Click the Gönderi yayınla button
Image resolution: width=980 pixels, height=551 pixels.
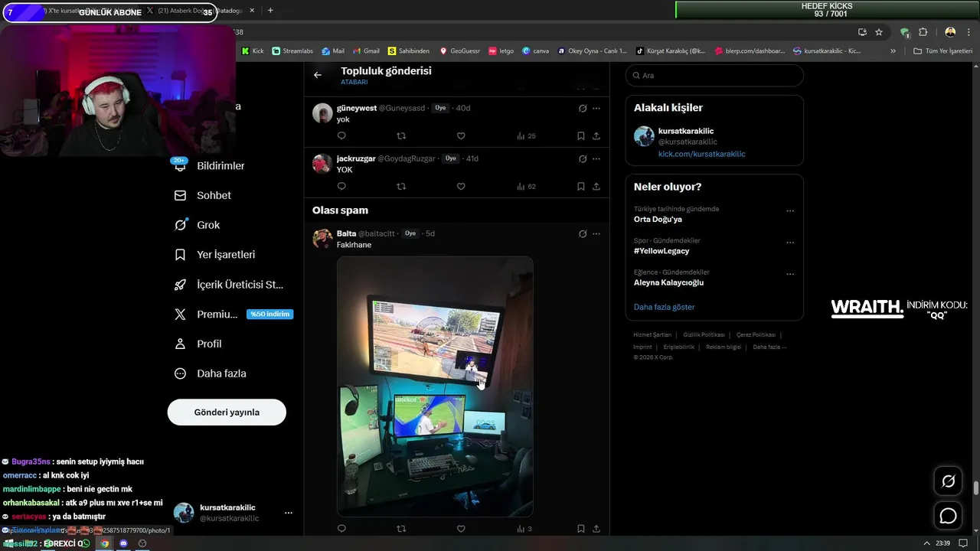(x=227, y=412)
